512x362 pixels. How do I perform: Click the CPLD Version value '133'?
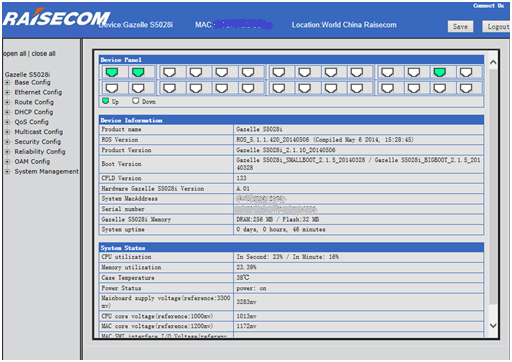(x=241, y=178)
